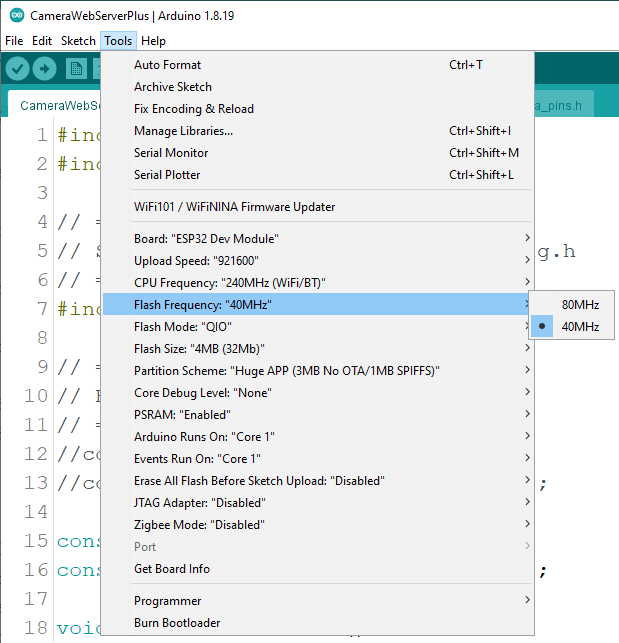The image size is (619, 643).
Task: Click line number 7 in the editor
Action: tap(43, 309)
